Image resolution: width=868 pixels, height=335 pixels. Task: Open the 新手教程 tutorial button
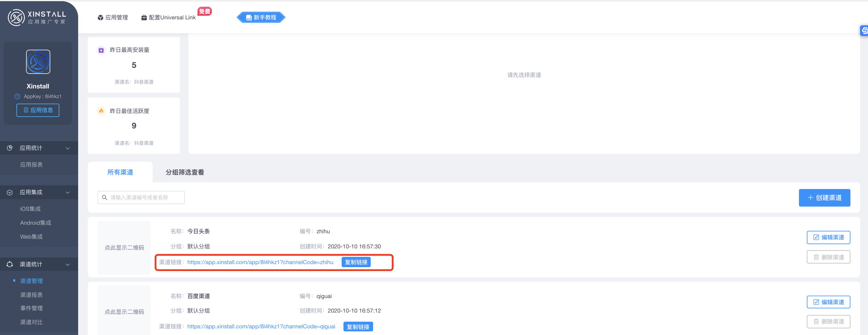[x=261, y=18]
